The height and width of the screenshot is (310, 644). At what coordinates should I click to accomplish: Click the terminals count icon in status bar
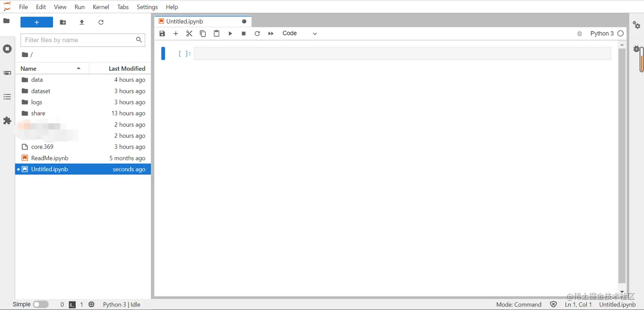[72, 304]
